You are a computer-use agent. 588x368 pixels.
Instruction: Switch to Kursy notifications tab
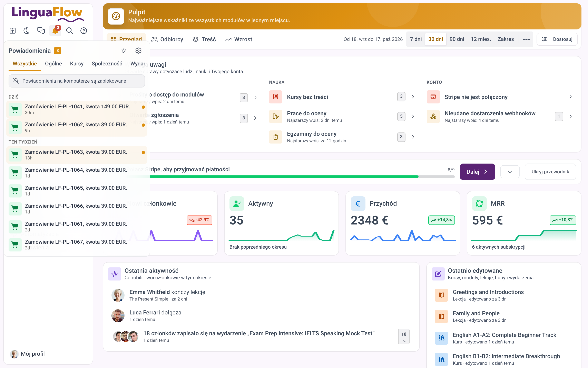[x=77, y=64]
